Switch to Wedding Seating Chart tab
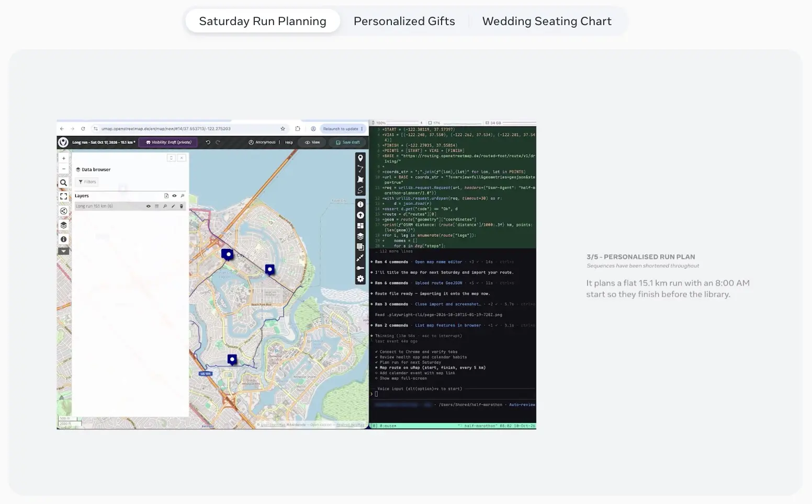812x504 pixels. [547, 21]
